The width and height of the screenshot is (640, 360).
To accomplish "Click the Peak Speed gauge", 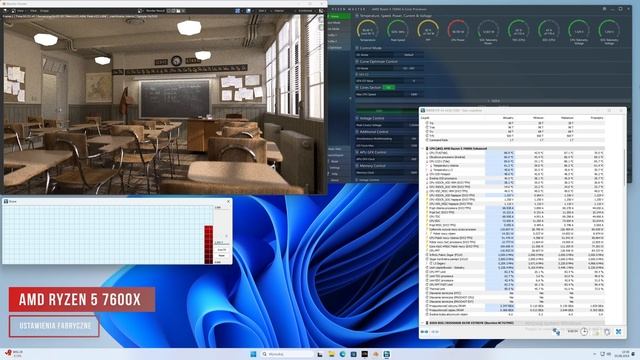I will [398, 31].
